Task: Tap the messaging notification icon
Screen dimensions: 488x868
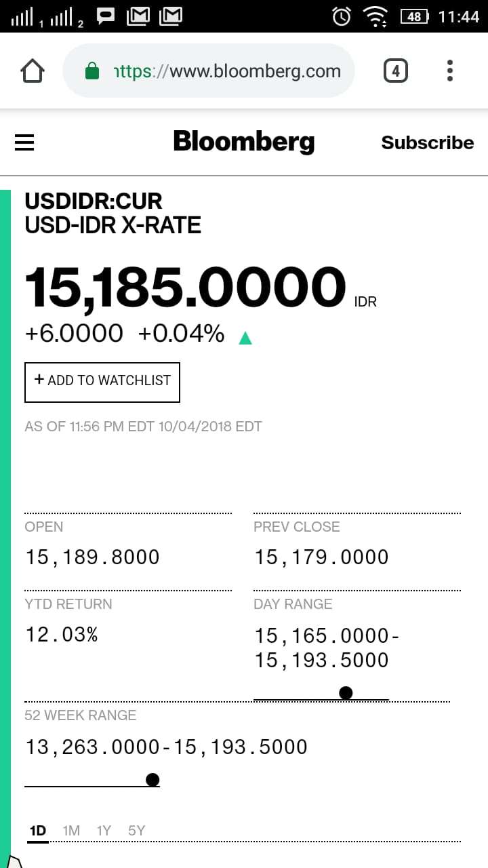Action: (x=106, y=16)
